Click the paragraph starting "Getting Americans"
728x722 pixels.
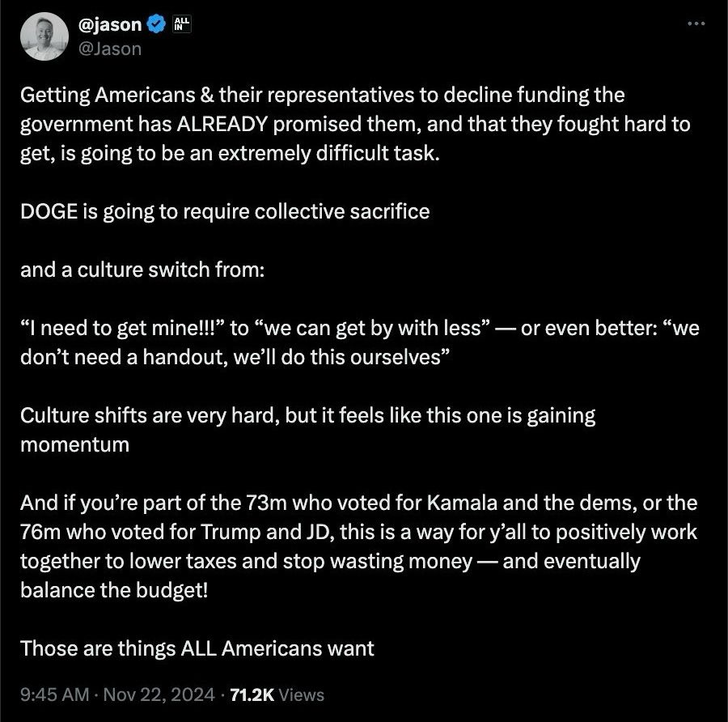324,124
